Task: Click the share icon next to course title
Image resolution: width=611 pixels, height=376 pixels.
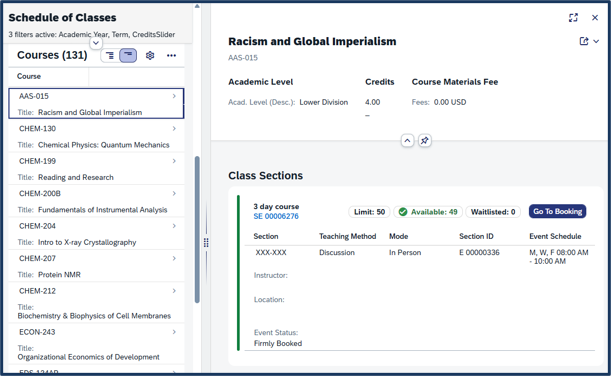Action: pos(584,41)
